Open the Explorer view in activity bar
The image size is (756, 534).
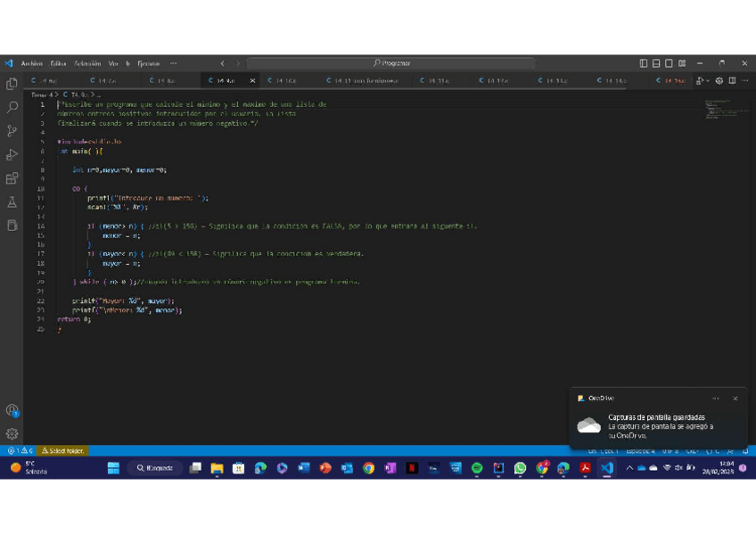click(12, 83)
